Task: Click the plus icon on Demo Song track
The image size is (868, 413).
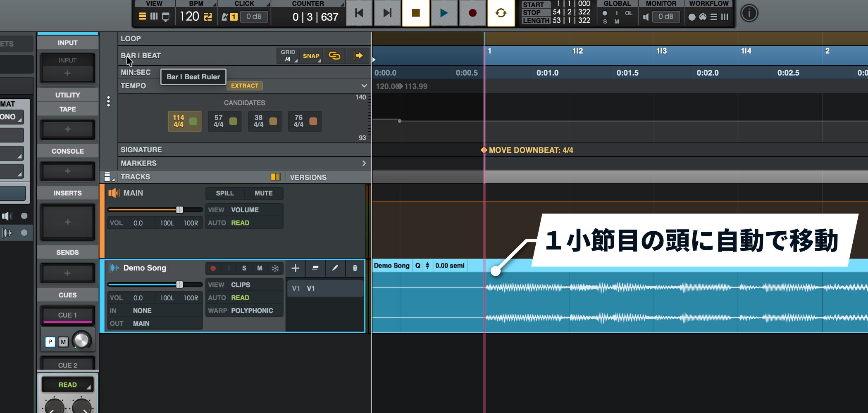Action: click(295, 268)
